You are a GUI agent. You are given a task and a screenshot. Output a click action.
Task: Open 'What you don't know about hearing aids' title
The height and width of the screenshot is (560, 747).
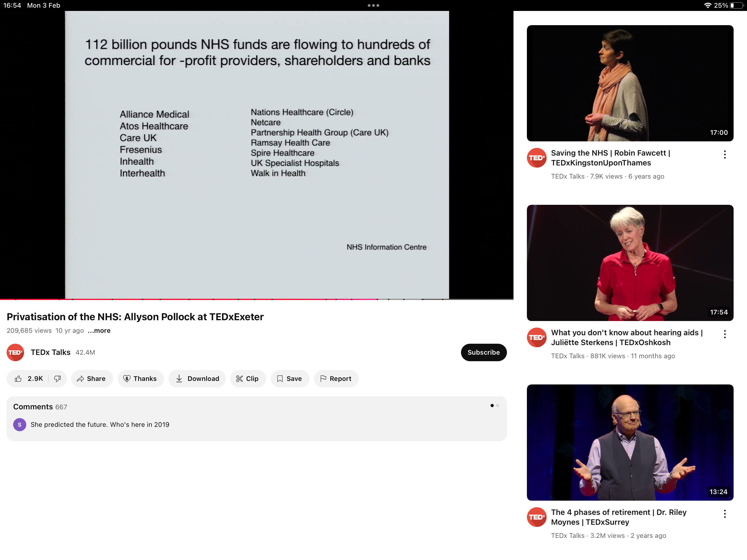627,337
